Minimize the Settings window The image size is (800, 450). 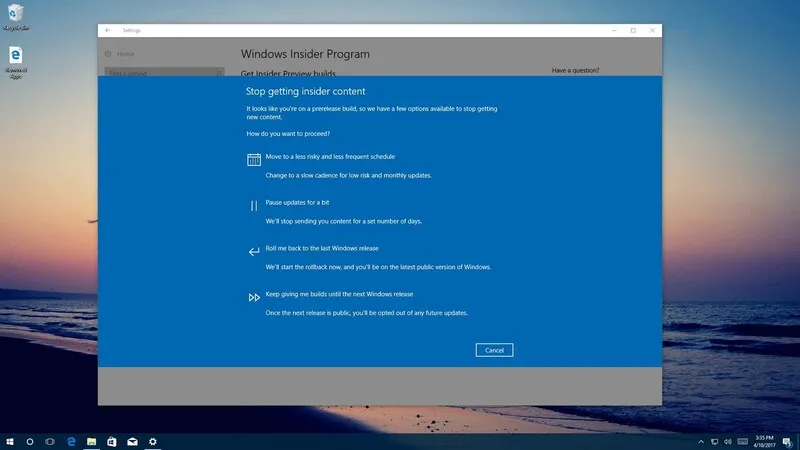coord(614,31)
